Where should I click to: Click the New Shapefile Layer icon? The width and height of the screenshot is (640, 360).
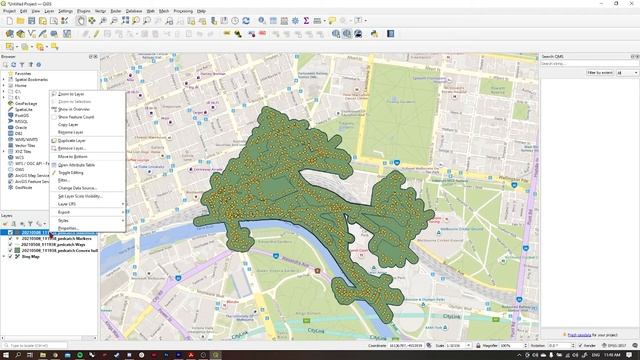tap(31, 34)
